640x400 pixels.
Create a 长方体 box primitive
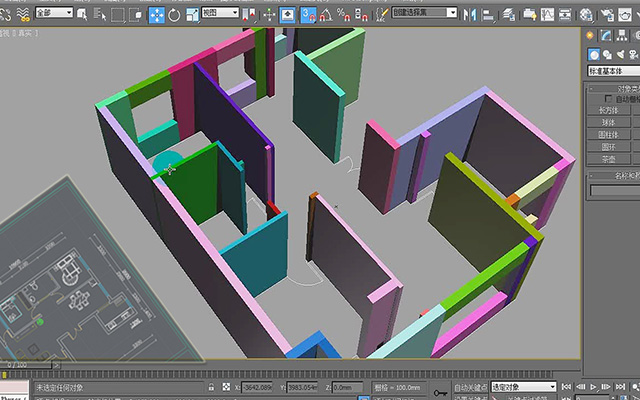609,110
